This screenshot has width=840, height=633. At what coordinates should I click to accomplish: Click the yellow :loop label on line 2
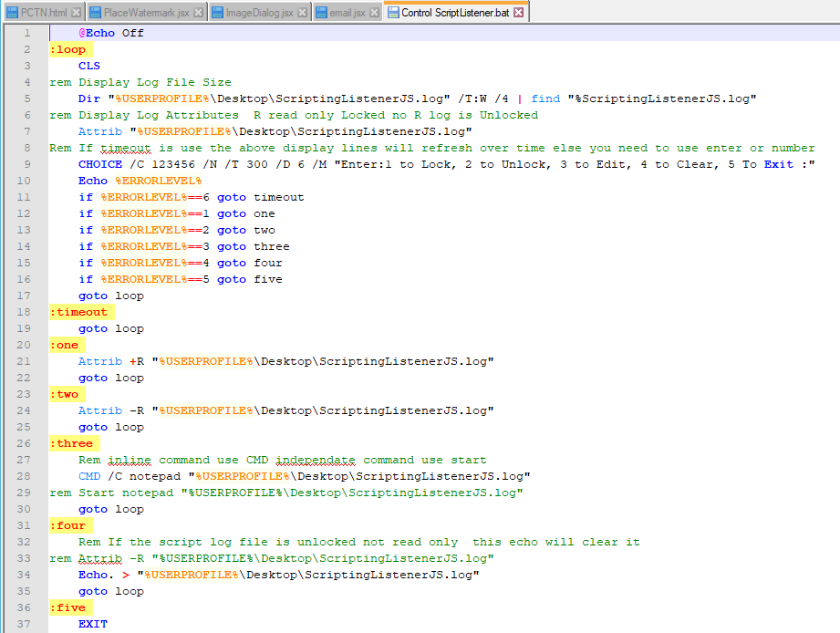tap(68, 48)
